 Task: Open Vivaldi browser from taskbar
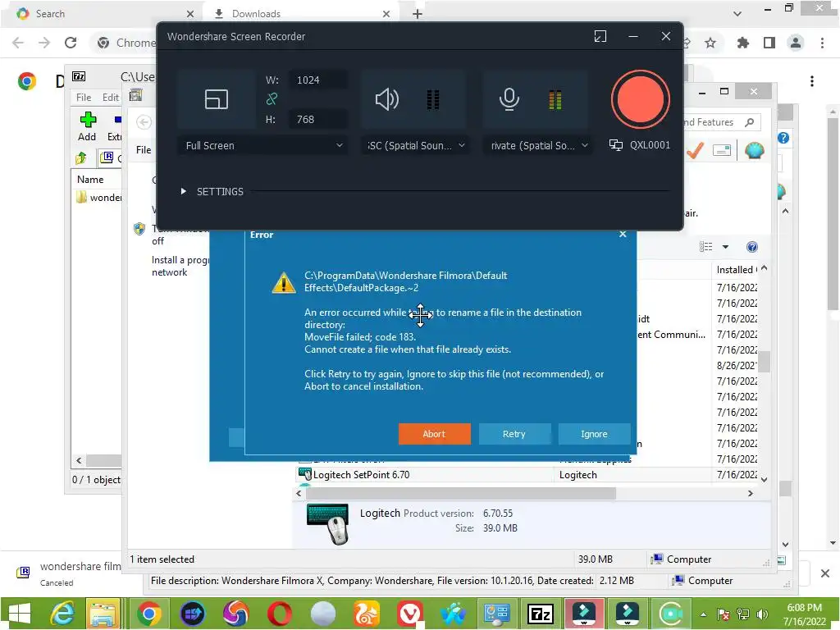409,614
